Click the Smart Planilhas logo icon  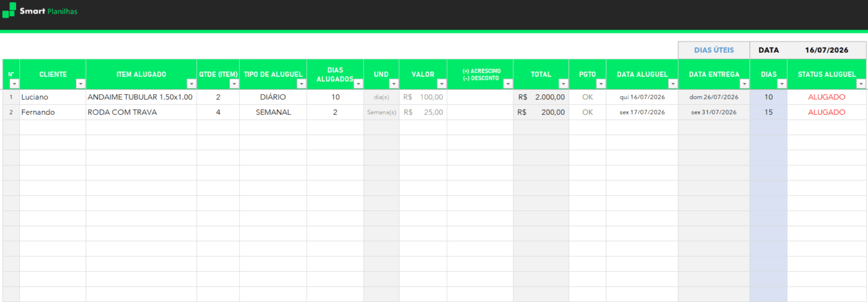9,11
